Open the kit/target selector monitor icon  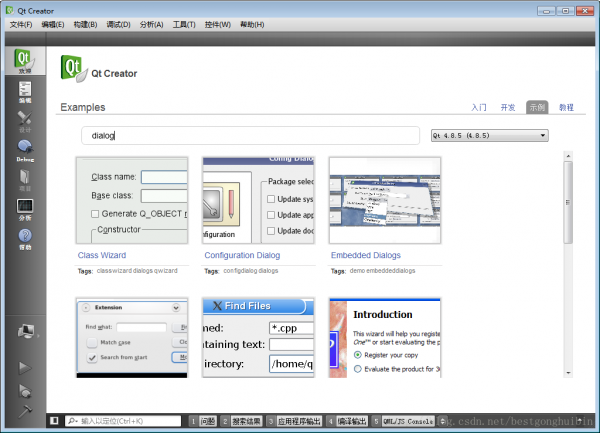coord(26,331)
